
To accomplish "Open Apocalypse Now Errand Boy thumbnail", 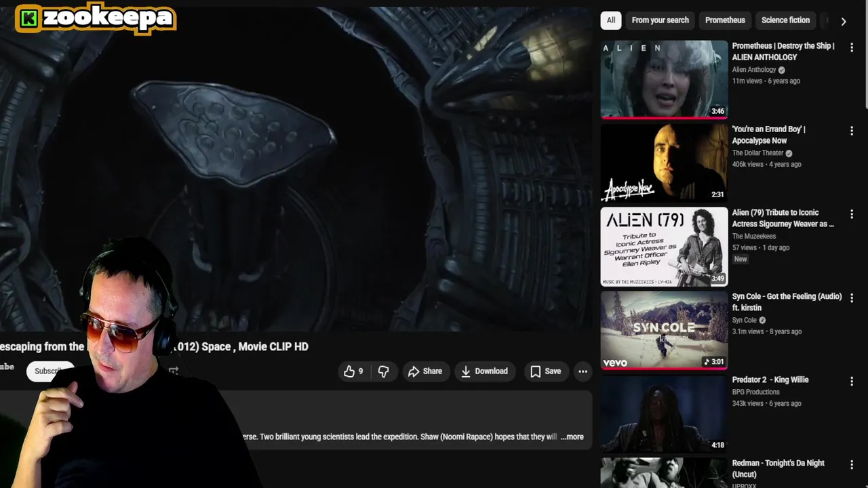I will 664,163.
